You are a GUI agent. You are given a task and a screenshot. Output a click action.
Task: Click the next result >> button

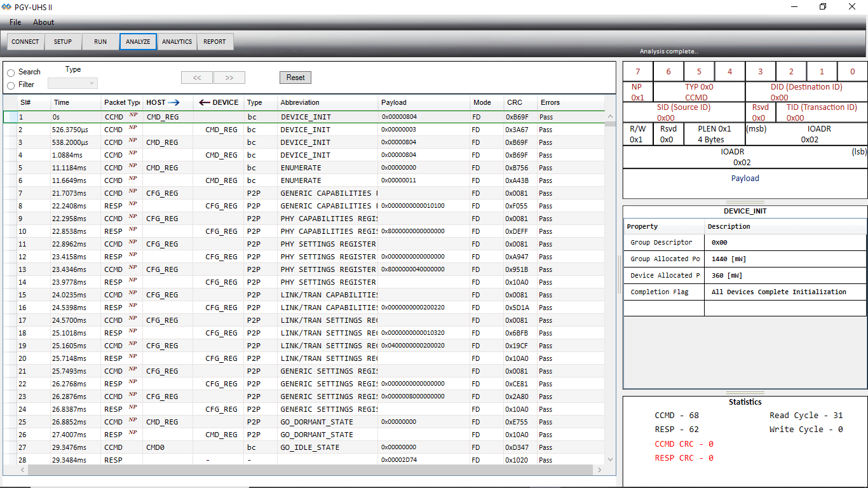[x=229, y=78]
